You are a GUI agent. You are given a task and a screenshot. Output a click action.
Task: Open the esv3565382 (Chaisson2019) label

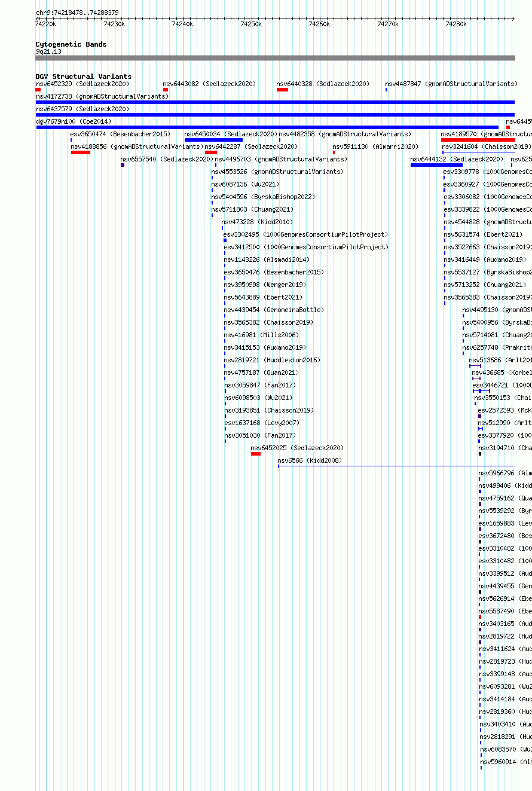point(269,322)
